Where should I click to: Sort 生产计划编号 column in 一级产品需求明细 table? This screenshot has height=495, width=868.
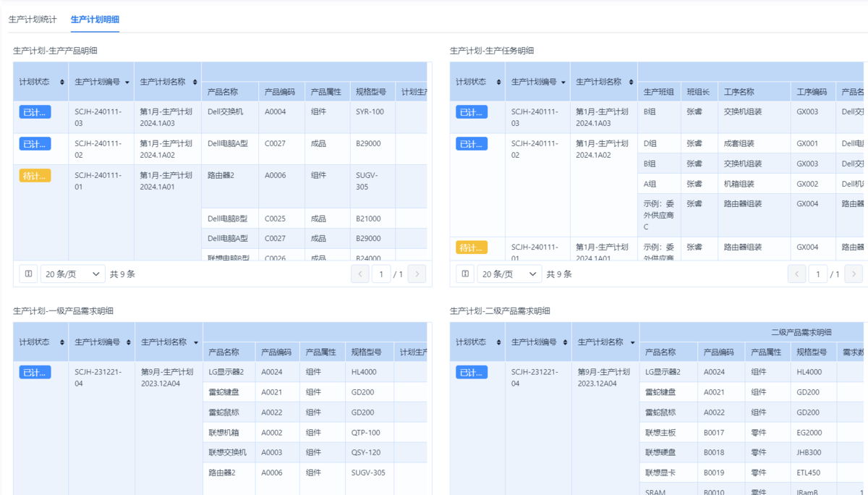[x=128, y=342]
